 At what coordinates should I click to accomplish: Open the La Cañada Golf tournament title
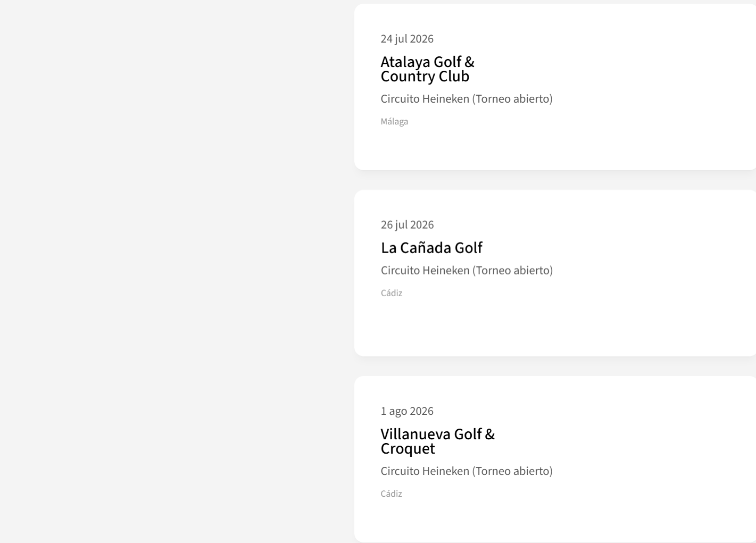[431, 248]
